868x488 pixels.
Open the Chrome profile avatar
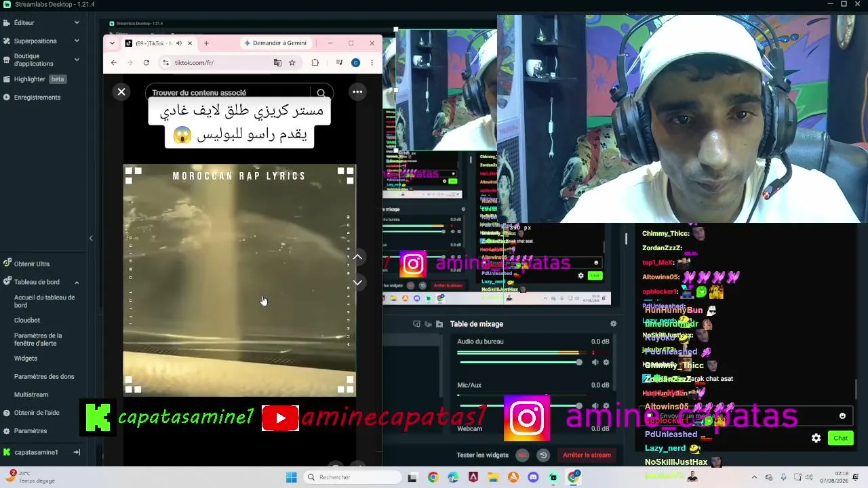click(x=355, y=63)
